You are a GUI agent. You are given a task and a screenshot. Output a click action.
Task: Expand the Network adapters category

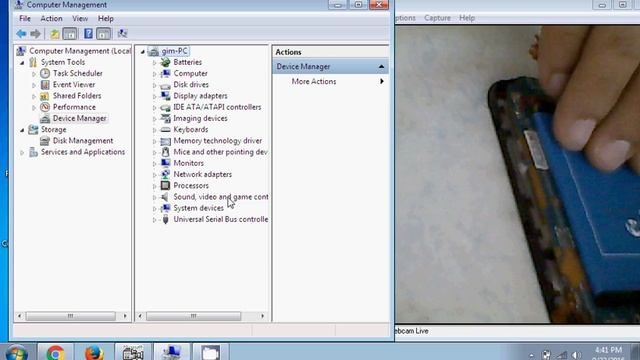154,175
